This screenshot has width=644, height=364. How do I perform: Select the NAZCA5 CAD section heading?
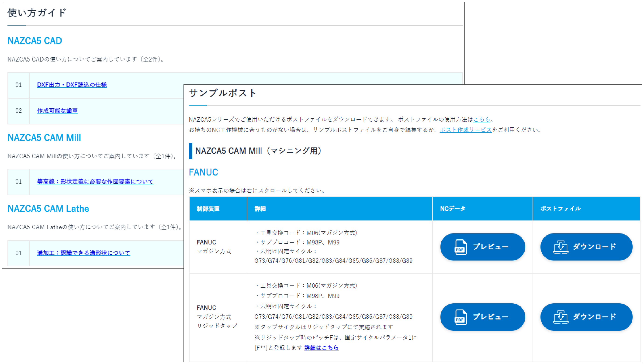point(35,41)
